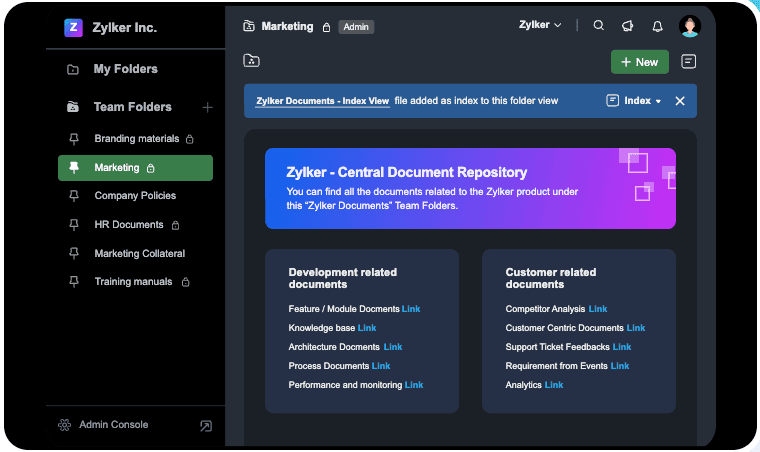The image size is (760, 452).
Task: Toggle pin on HR Documents folder
Action: point(74,225)
